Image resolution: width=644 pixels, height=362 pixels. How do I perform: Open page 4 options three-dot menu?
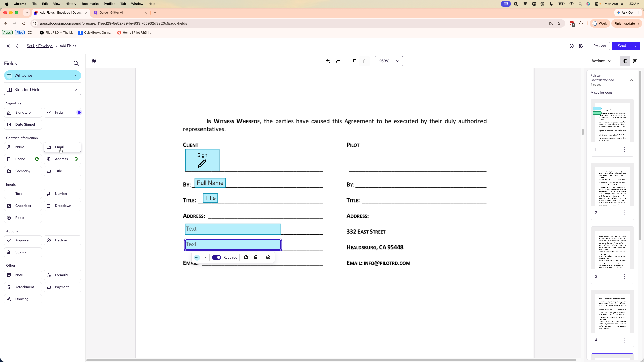625,340
